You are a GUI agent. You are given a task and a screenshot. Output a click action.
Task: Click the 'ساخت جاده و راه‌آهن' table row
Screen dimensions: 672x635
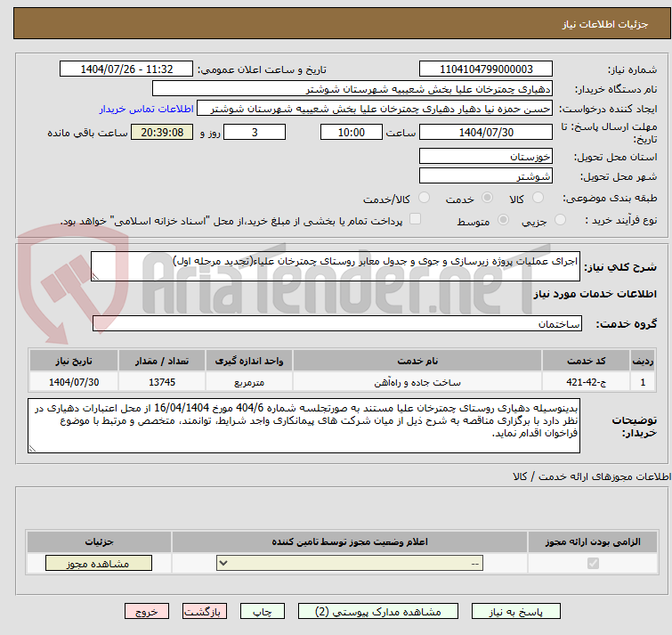(417, 382)
